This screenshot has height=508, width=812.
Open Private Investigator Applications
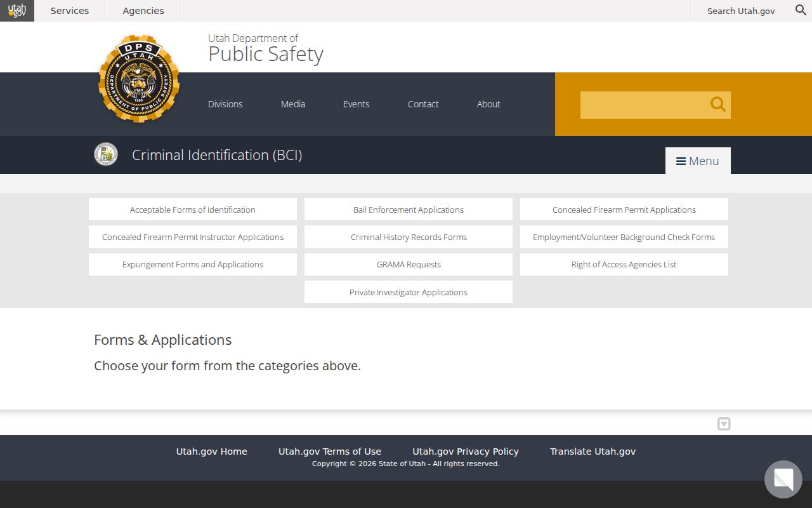click(409, 292)
